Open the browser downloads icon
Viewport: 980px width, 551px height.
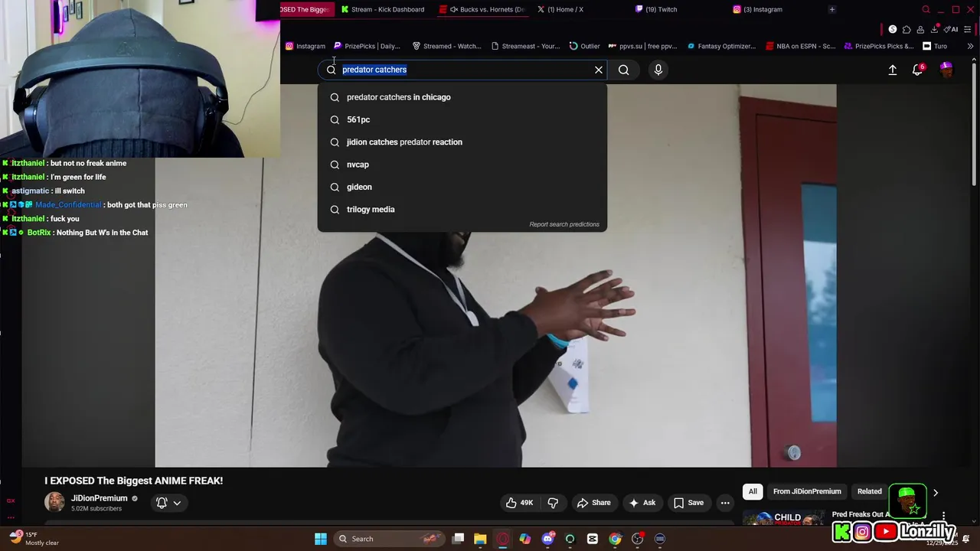click(x=934, y=29)
